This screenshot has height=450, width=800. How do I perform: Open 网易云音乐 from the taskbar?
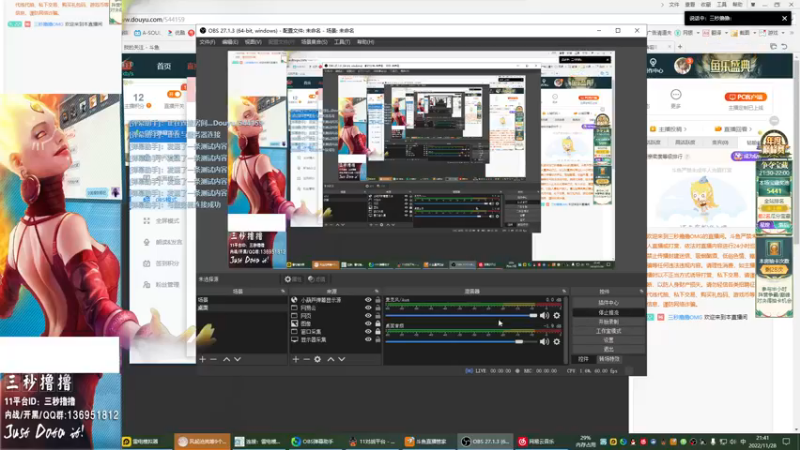point(536,441)
